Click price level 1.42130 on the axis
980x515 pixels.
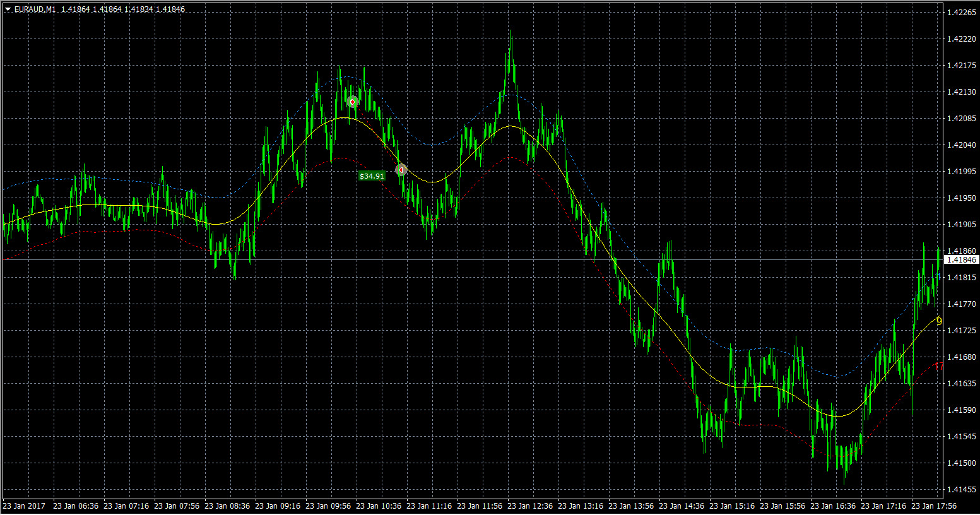[x=962, y=92]
